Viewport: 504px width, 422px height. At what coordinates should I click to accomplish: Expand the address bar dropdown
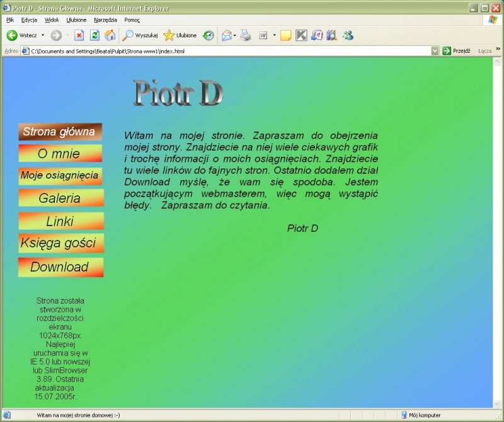click(x=435, y=51)
